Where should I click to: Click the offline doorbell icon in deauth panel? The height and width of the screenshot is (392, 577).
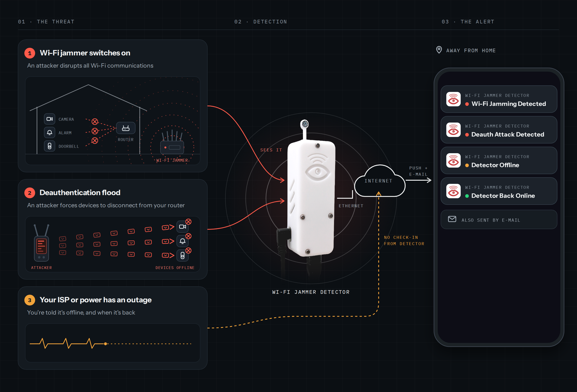(183, 255)
